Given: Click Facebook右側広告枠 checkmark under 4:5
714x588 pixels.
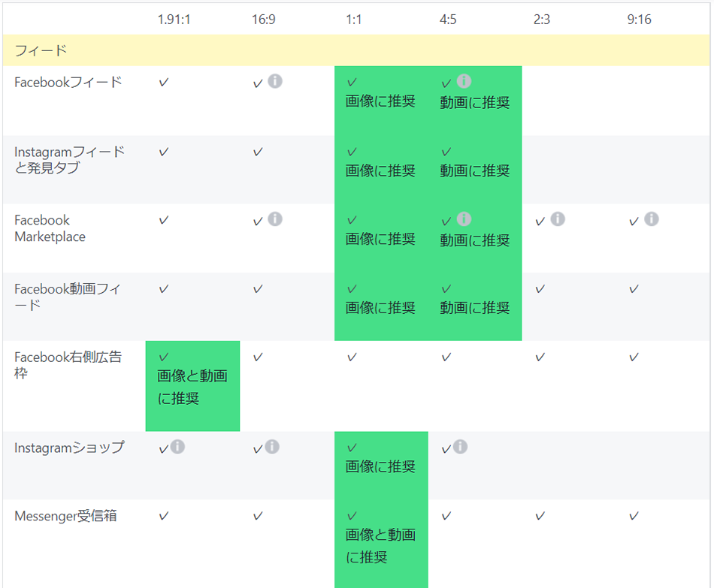Looking at the screenshot, I should pyautogui.click(x=446, y=357).
